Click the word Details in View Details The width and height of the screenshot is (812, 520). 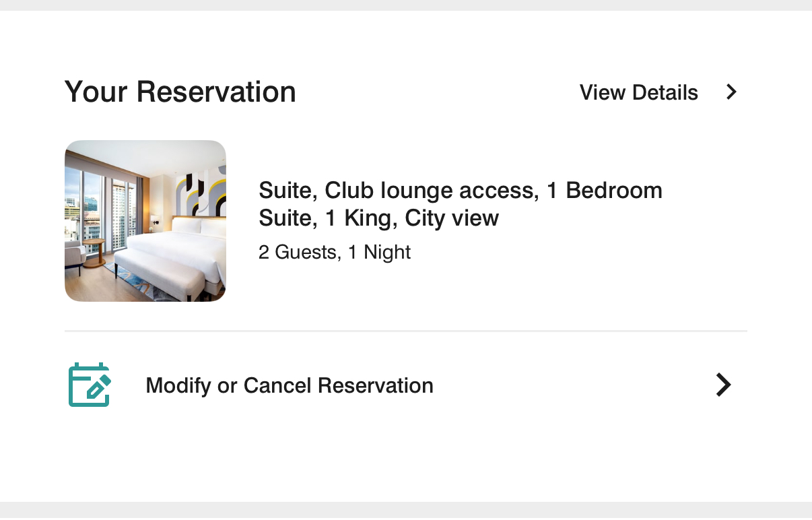pos(666,92)
